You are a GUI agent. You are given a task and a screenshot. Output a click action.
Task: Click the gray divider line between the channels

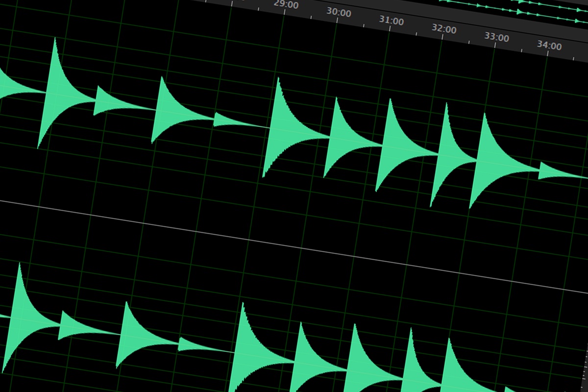pos(294,245)
